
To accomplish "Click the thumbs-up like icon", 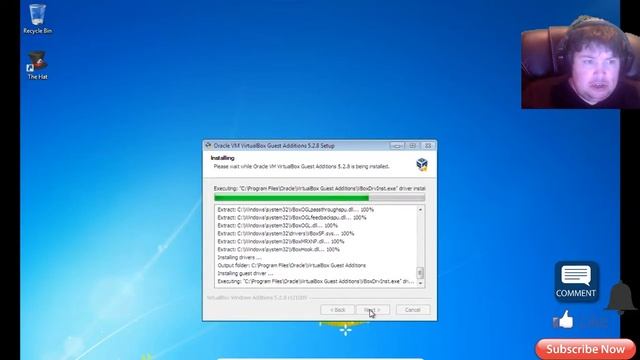I will coord(563,320).
